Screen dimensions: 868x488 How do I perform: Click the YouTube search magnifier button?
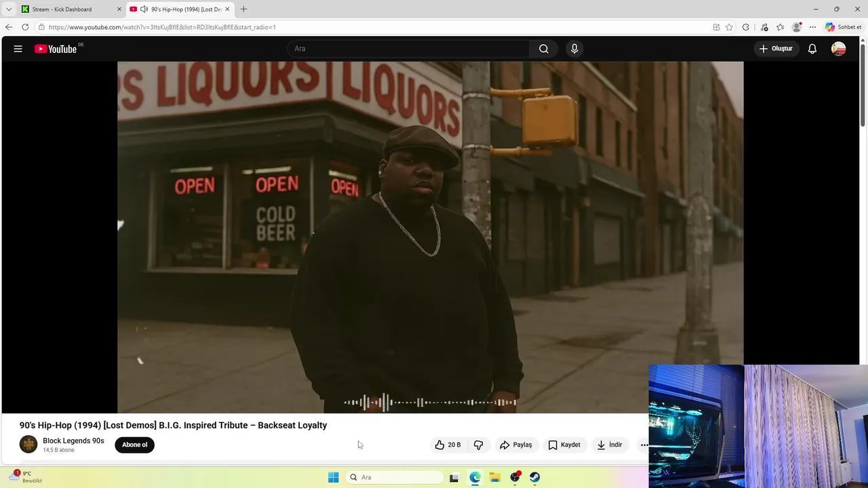[x=544, y=49]
